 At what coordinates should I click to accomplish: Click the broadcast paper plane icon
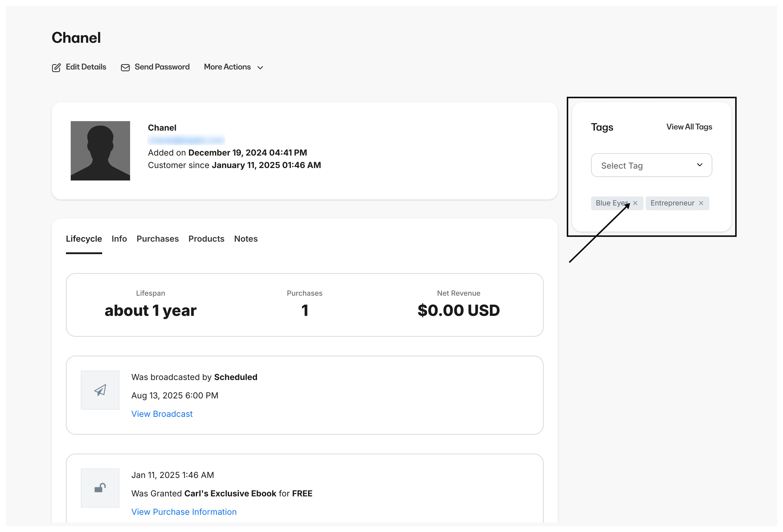tap(100, 390)
